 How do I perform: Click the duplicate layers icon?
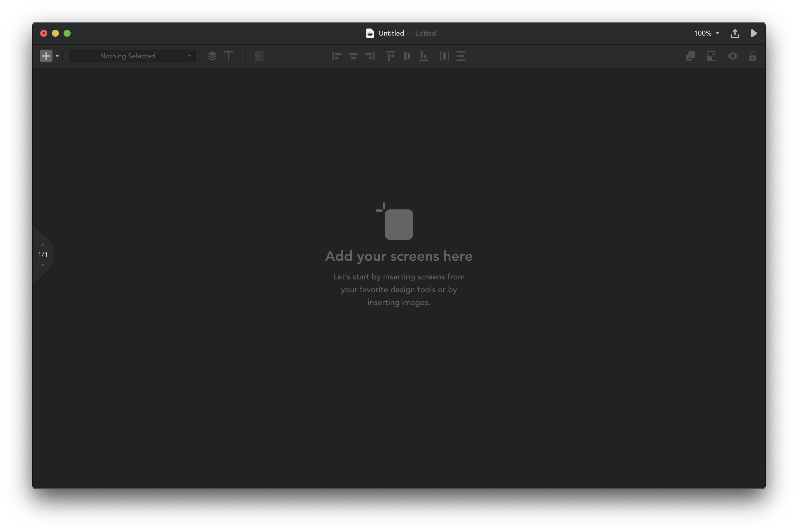(x=690, y=56)
